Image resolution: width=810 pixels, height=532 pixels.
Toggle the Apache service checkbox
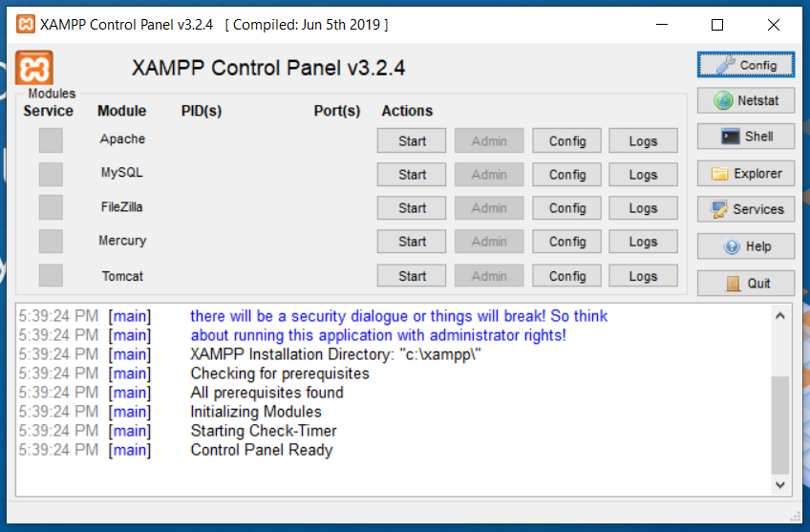click(51, 140)
